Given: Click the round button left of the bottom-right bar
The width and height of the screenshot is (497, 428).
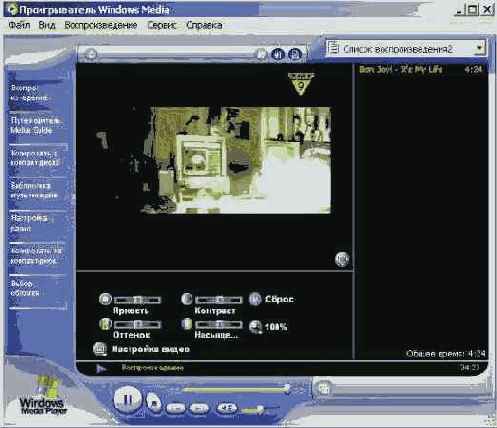Looking at the screenshot, I should 323,388.
